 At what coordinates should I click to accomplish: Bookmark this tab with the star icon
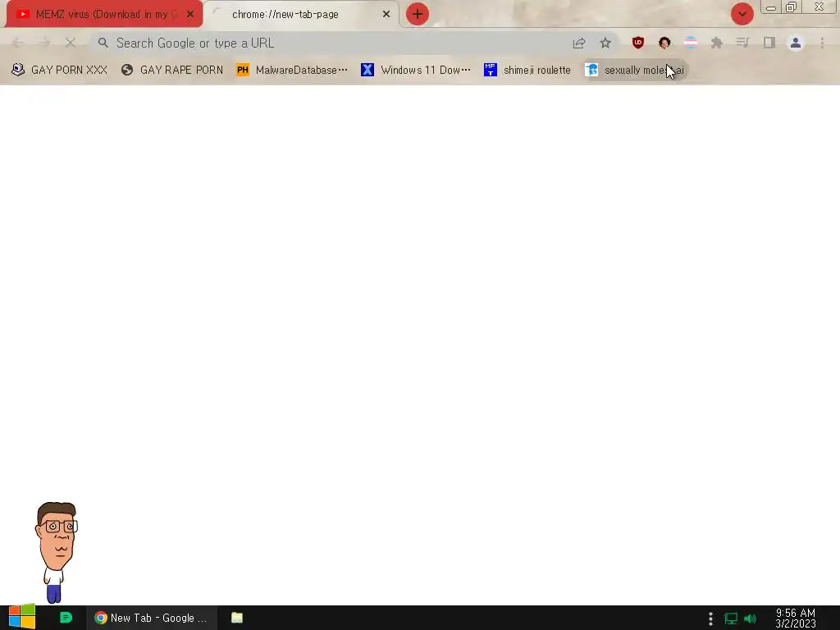[605, 43]
